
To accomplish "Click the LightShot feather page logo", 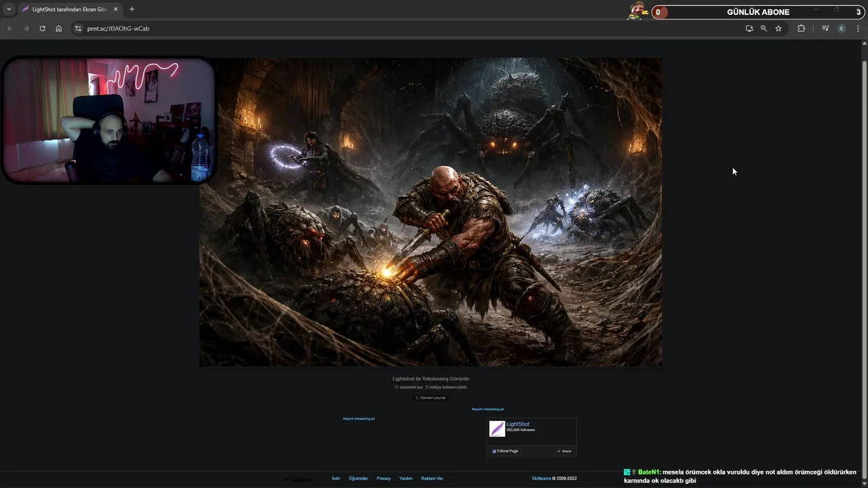I will (x=497, y=429).
